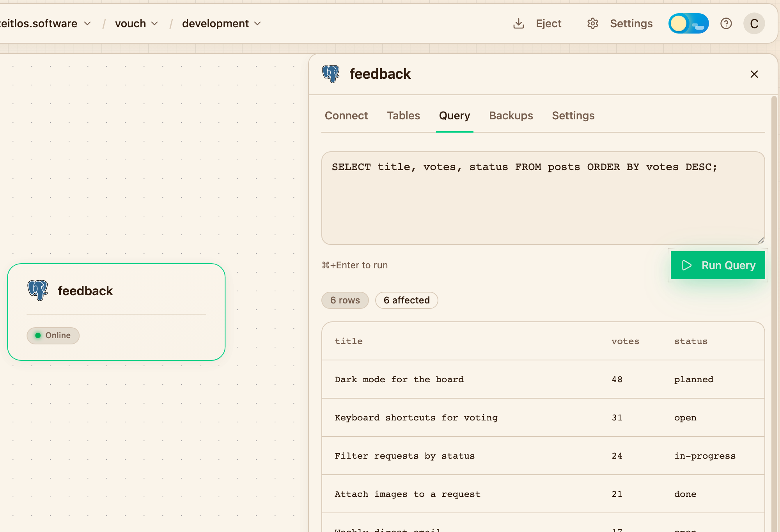Open help question mark icon
The height and width of the screenshot is (532, 780).
click(726, 23)
